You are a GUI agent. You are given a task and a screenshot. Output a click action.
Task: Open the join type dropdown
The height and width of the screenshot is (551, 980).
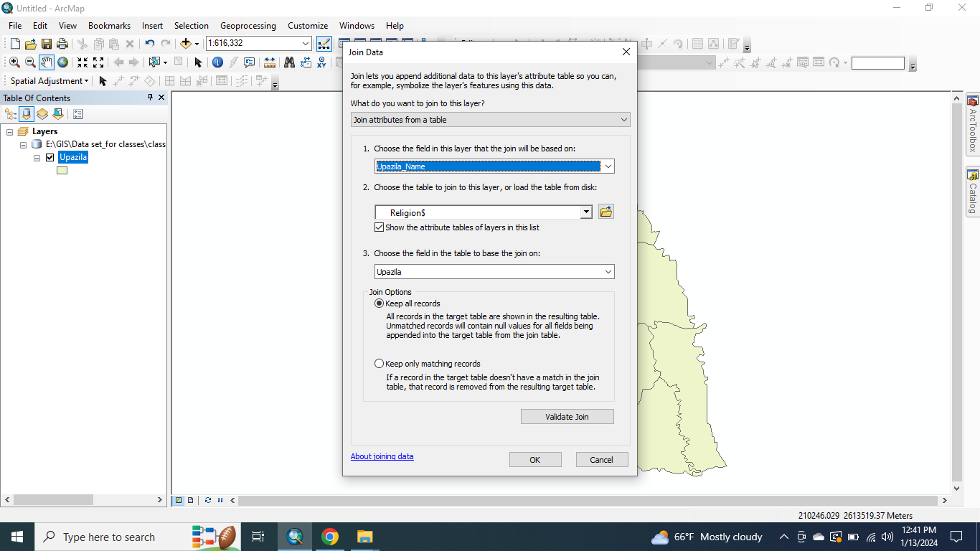point(623,119)
